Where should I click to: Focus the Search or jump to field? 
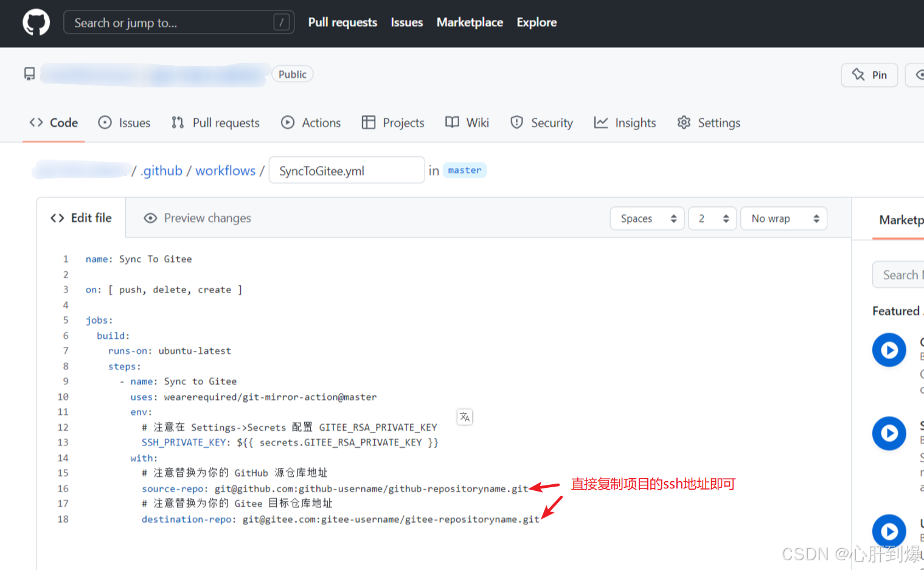[x=179, y=23]
